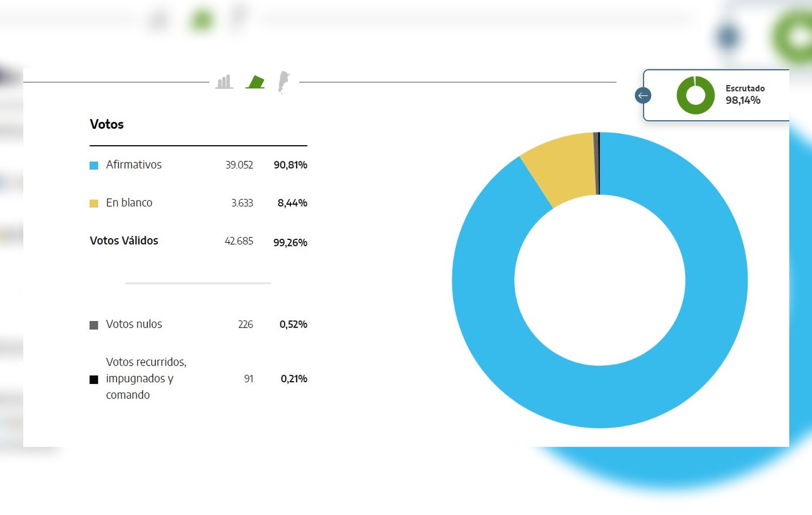Click the large blue Afirmativos donut segment
This screenshot has width=812, height=515.
click(600, 398)
